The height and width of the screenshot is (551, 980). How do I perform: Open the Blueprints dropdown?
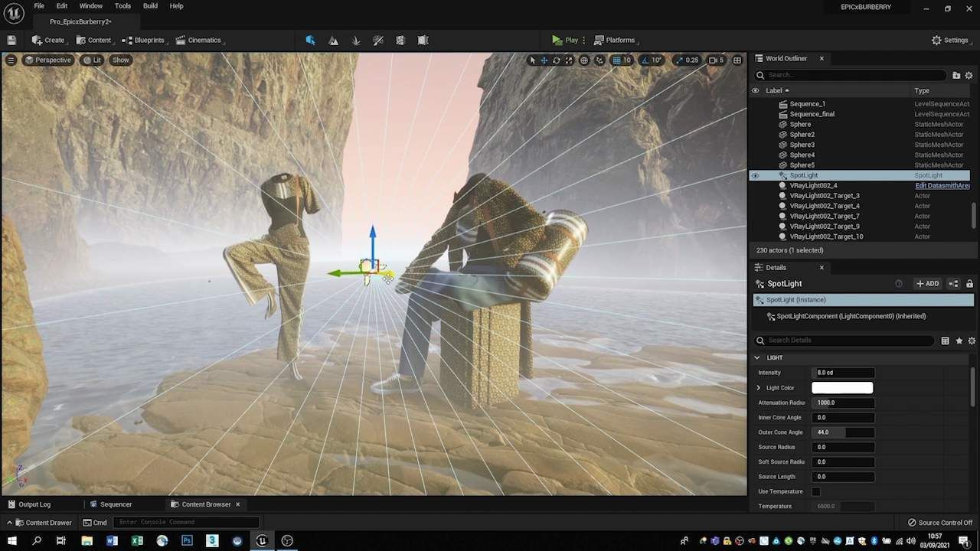143,40
